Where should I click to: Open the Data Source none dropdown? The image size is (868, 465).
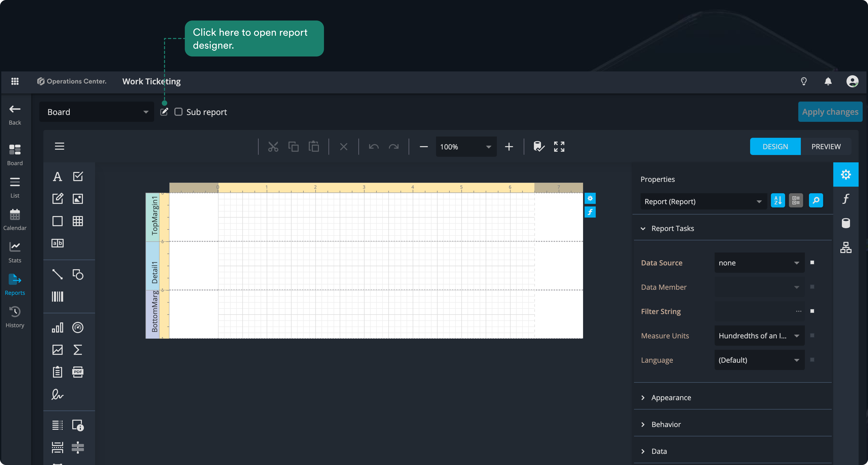pyautogui.click(x=759, y=263)
